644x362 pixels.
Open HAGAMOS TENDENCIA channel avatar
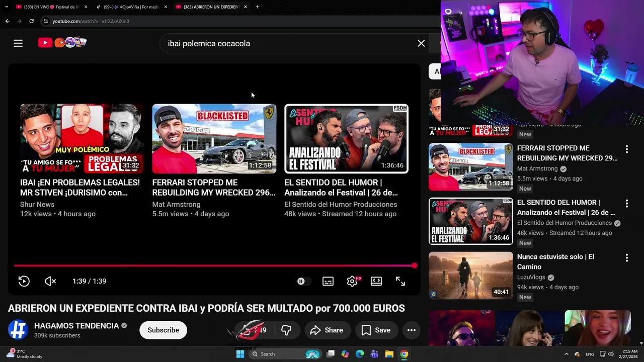coord(18,330)
